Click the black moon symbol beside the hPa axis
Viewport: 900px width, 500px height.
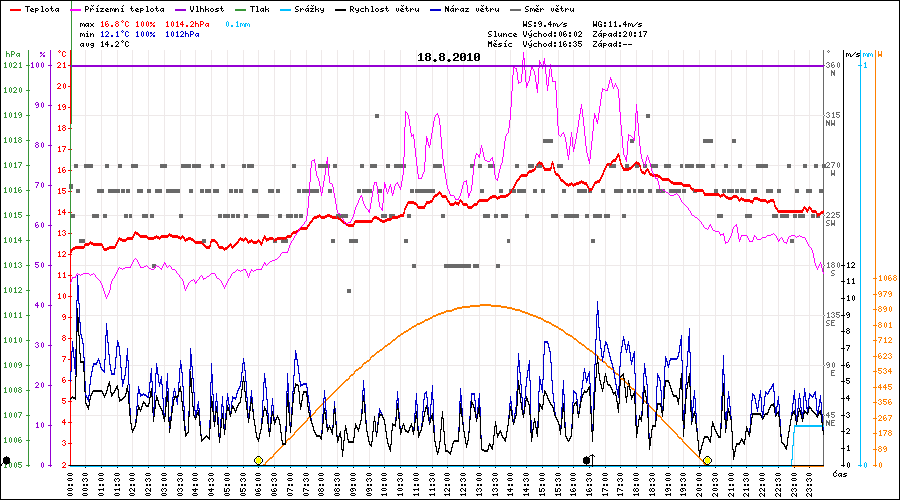(x=6, y=460)
